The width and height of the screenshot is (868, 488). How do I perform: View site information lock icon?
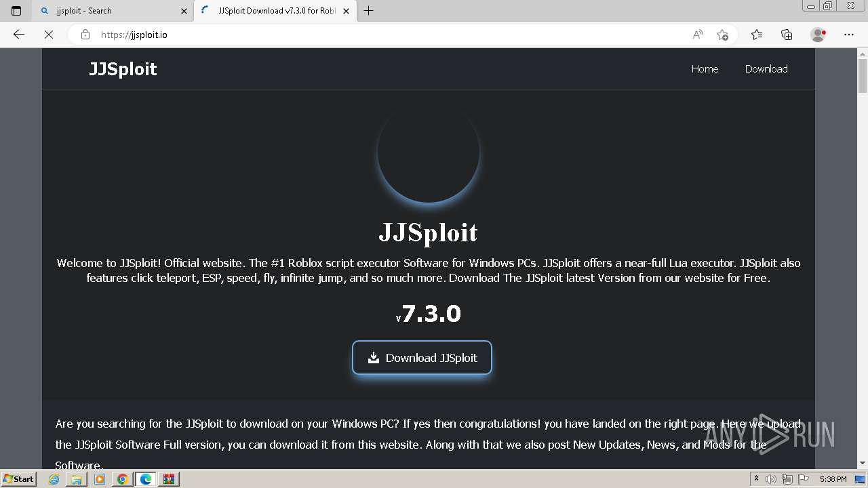[85, 35]
